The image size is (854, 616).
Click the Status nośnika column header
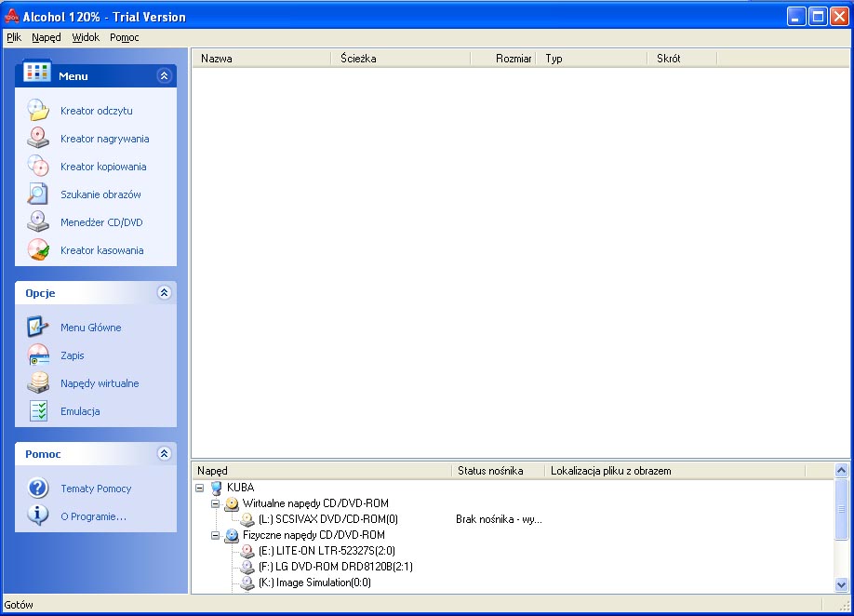tap(498, 471)
